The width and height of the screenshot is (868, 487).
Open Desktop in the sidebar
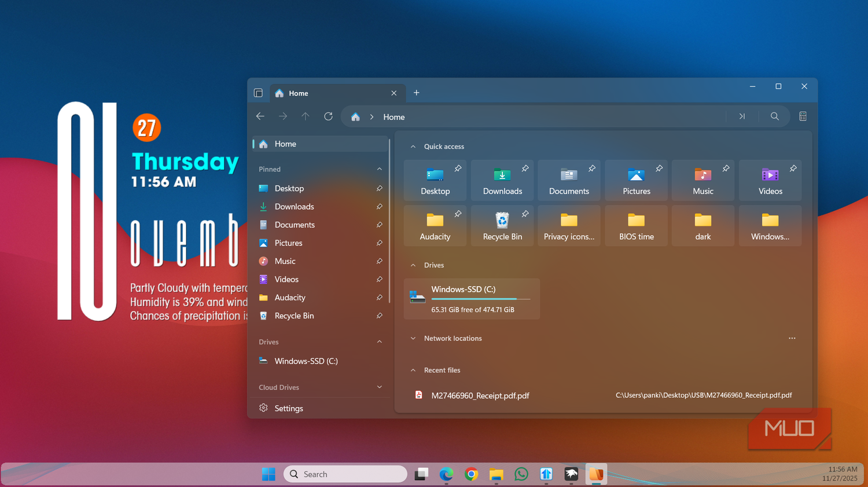[x=320, y=188]
